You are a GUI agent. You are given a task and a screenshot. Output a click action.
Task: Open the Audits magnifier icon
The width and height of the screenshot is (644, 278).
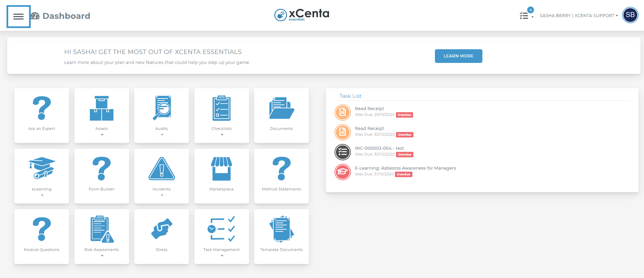click(162, 108)
